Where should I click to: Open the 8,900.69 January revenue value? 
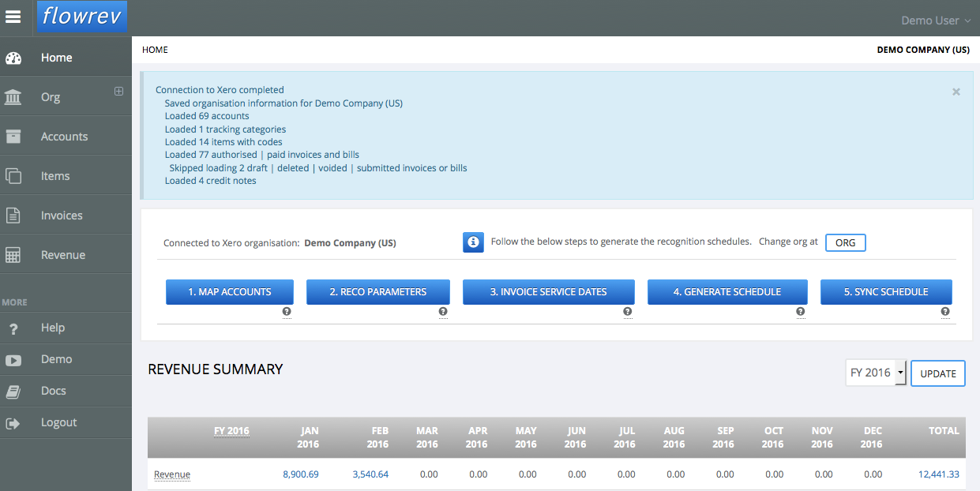coord(300,474)
